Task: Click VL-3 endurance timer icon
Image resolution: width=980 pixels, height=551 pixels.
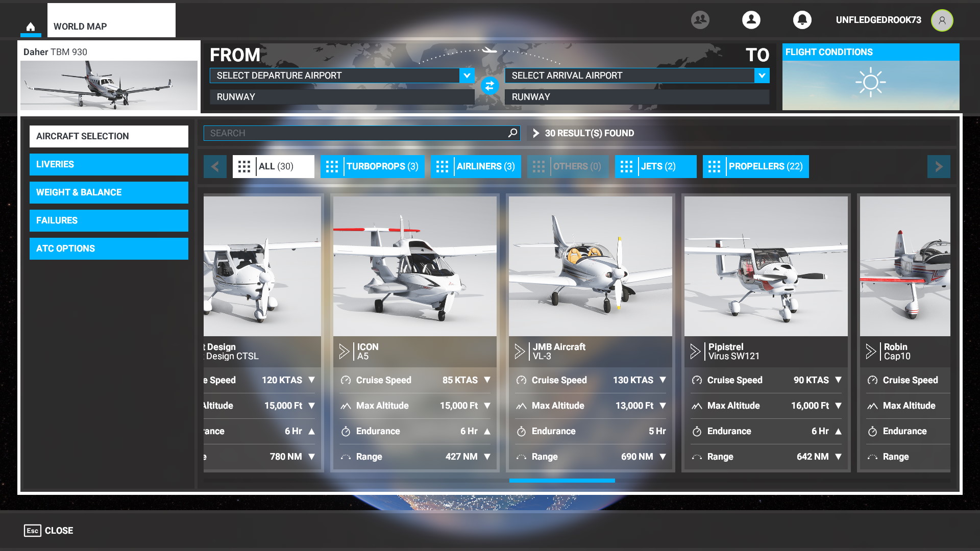Action: [521, 431]
